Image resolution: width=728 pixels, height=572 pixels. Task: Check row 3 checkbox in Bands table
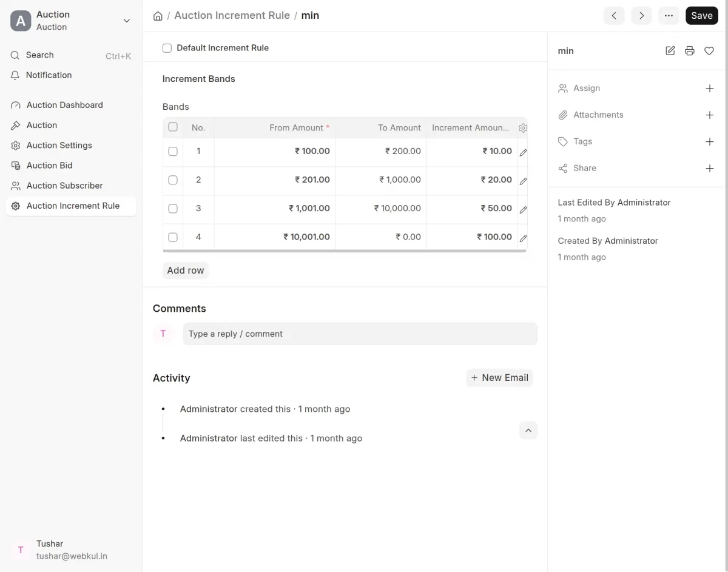click(x=173, y=208)
